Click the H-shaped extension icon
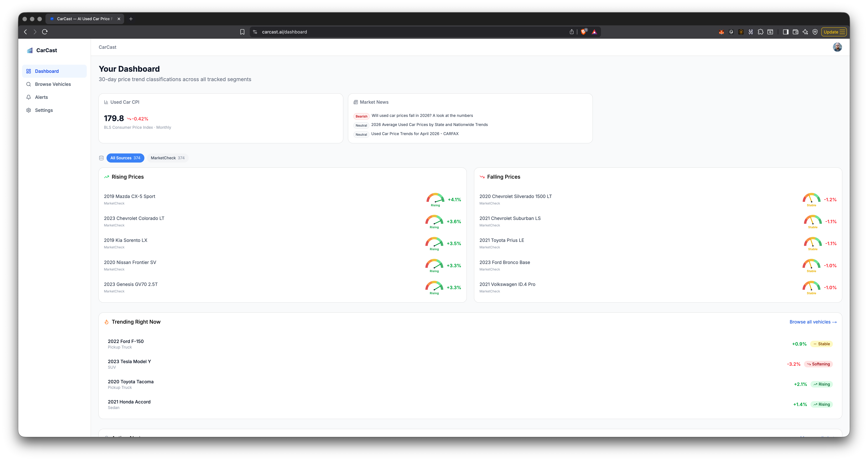The width and height of the screenshot is (868, 461). pos(751,32)
